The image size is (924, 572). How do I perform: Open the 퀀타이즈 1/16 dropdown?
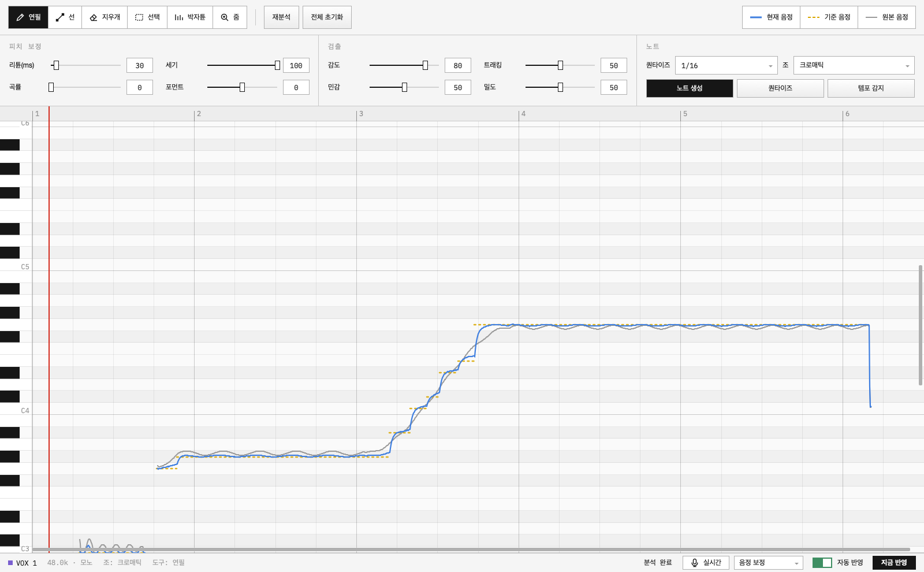coord(726,65)
